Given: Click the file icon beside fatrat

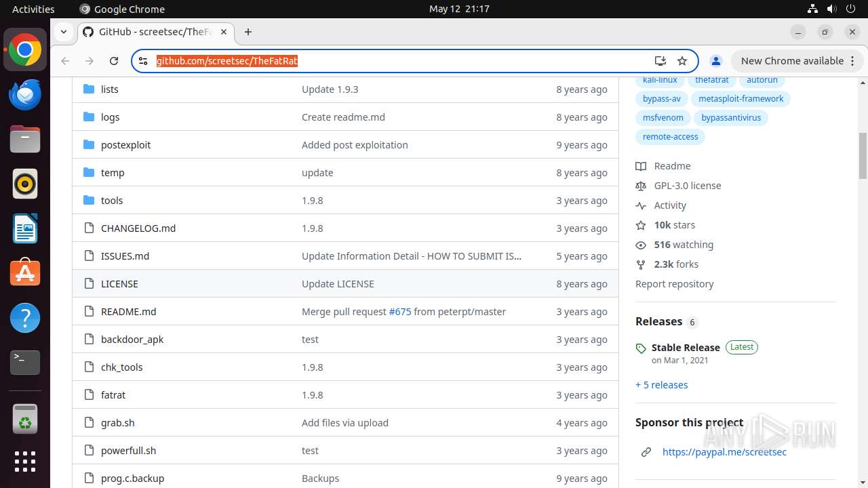Looking at the screenshot, I should pos(88,394).
